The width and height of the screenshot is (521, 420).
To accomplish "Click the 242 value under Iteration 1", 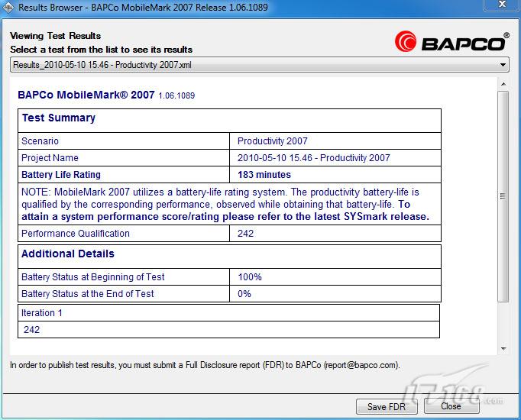I will click(31, 330).
